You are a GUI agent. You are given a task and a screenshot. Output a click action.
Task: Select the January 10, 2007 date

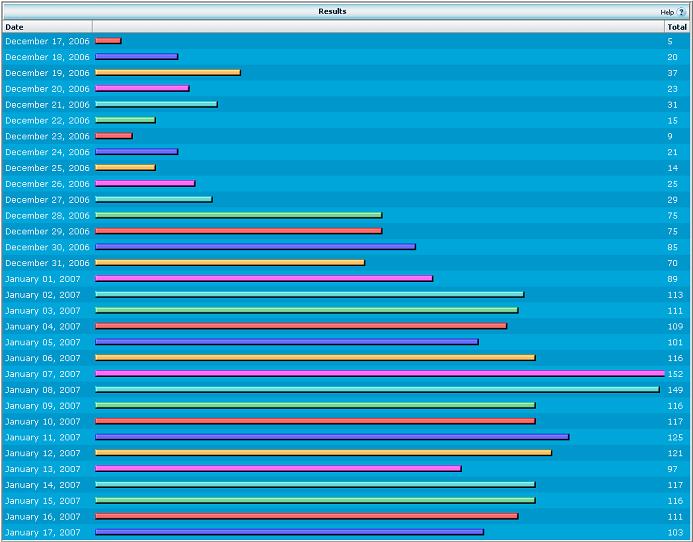click(x=43, y=422)
